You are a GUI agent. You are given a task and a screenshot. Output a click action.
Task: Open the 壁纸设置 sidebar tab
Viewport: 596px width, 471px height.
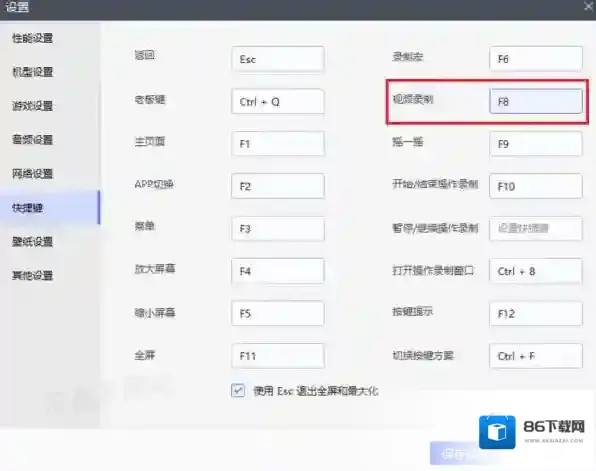tap(33, 241)
